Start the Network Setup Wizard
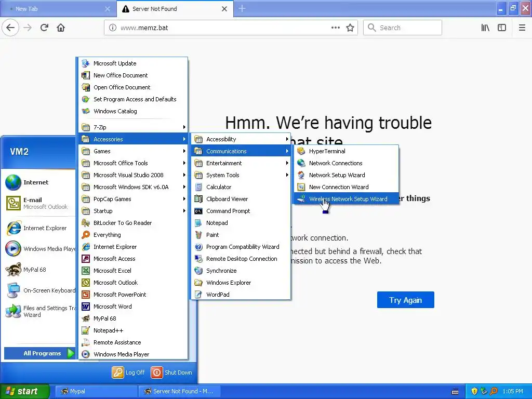Viewport: 532px width, 399px height. (x=346, y=175)
